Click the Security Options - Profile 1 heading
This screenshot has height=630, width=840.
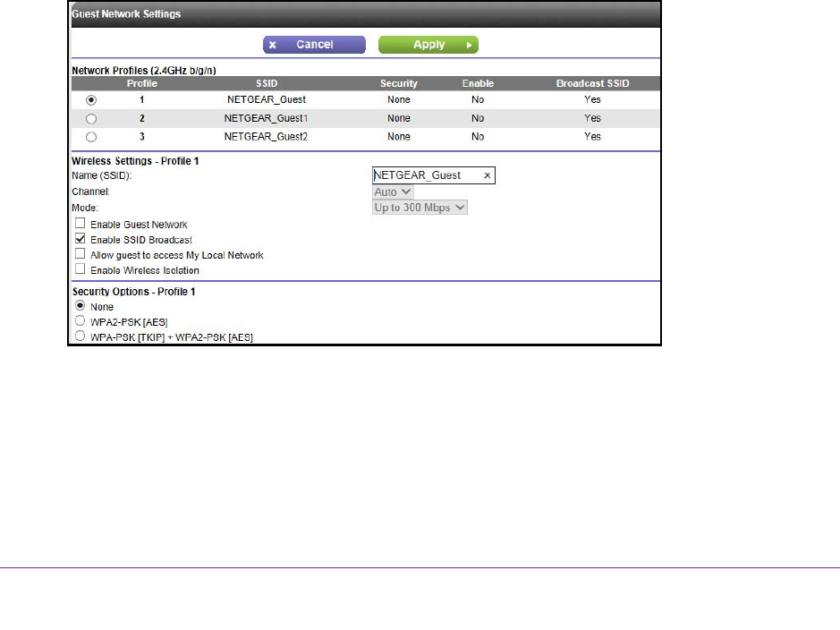(x=134, y=292)
